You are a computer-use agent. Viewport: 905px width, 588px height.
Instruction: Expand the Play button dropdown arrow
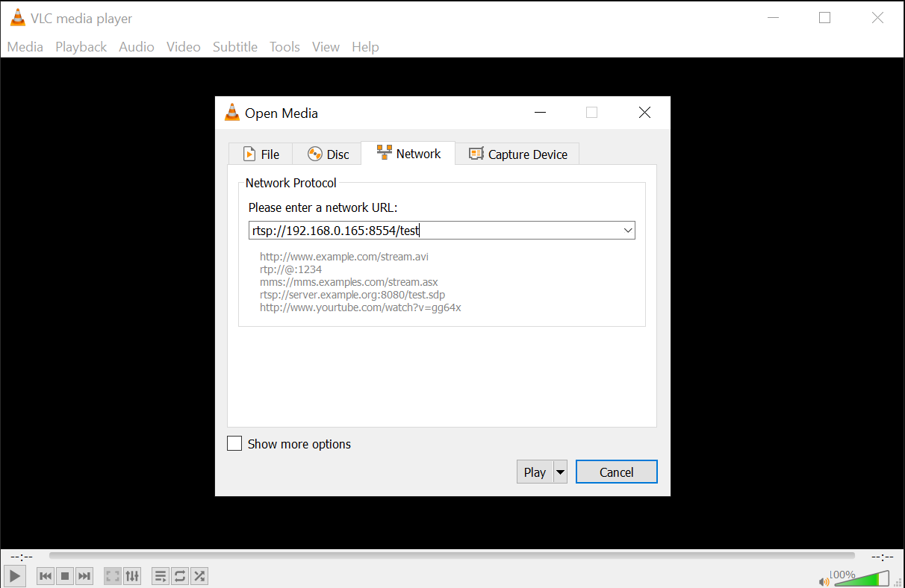(x=560, y=472)
